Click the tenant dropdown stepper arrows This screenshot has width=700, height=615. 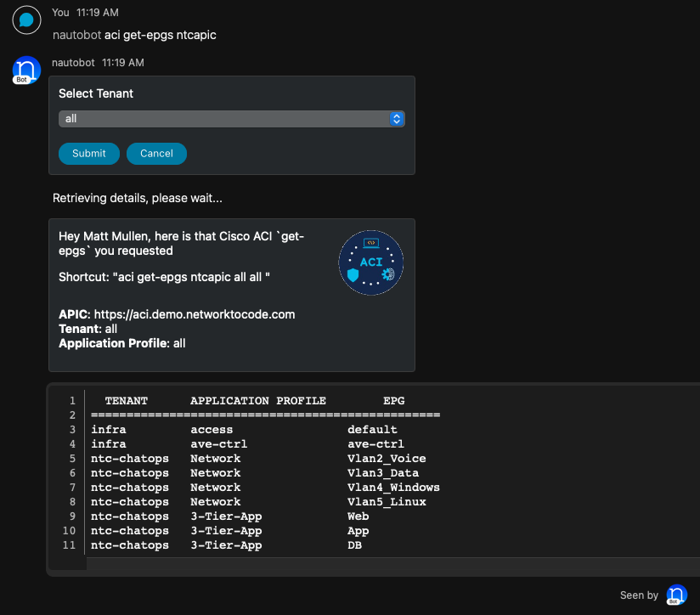coord(397,119)
